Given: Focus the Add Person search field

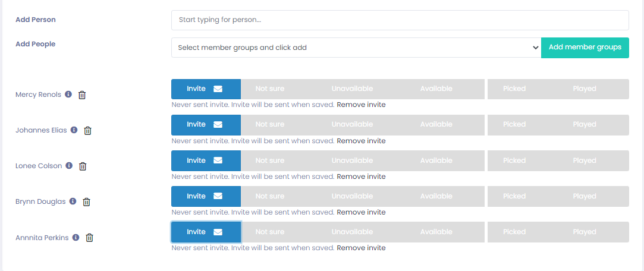Looking at the screenshot, I should pyautogui.click(x=400, y=20).
